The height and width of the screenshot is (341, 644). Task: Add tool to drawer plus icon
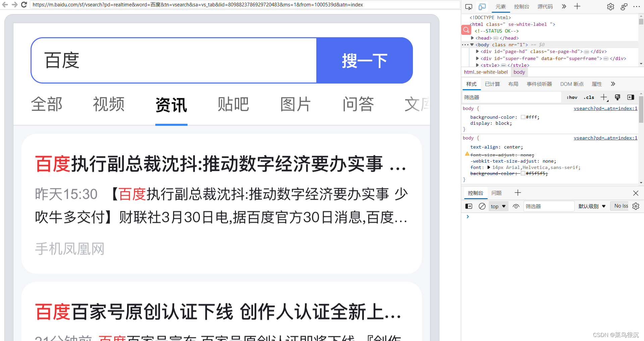(x=518, y=192)
